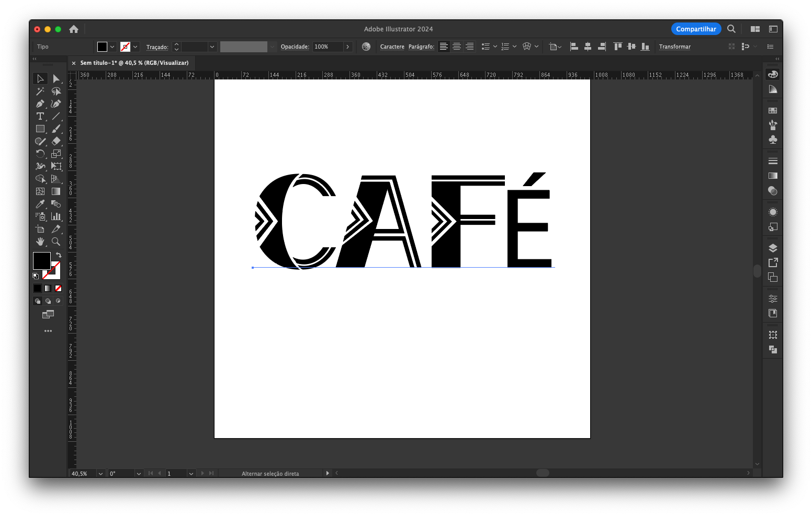Pick the Eyedropper tool

(x=40, y=204)
